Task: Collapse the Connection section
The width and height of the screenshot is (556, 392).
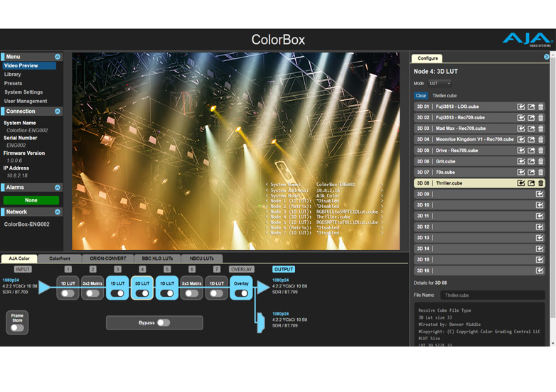Action: coord(58,111)
